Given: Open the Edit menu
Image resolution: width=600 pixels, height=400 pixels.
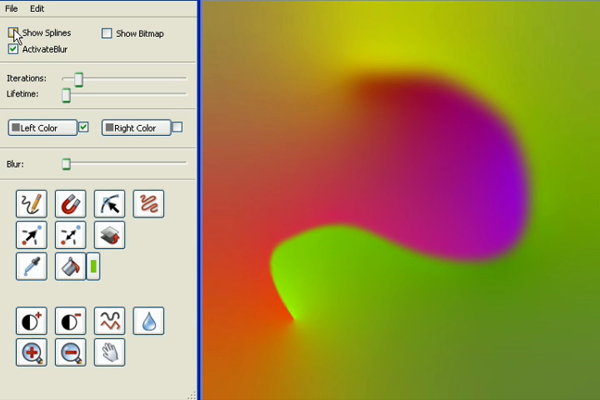Looking at the screenshot, I should (x=37, y=8).
